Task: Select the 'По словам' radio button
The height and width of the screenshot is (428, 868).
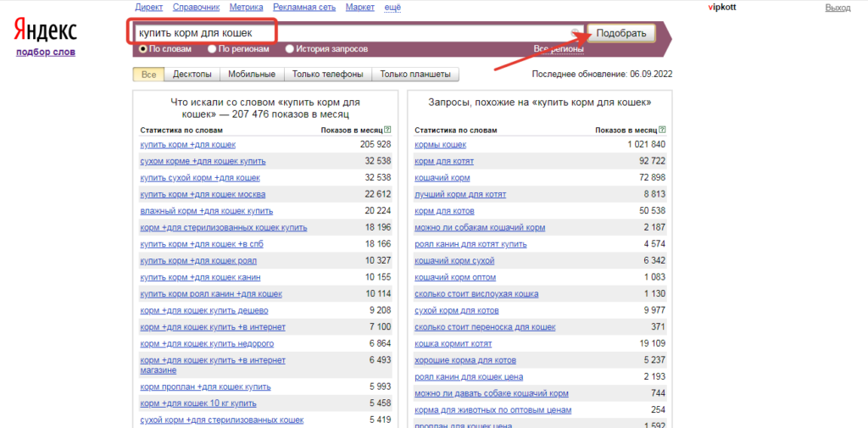Action: 143,49
